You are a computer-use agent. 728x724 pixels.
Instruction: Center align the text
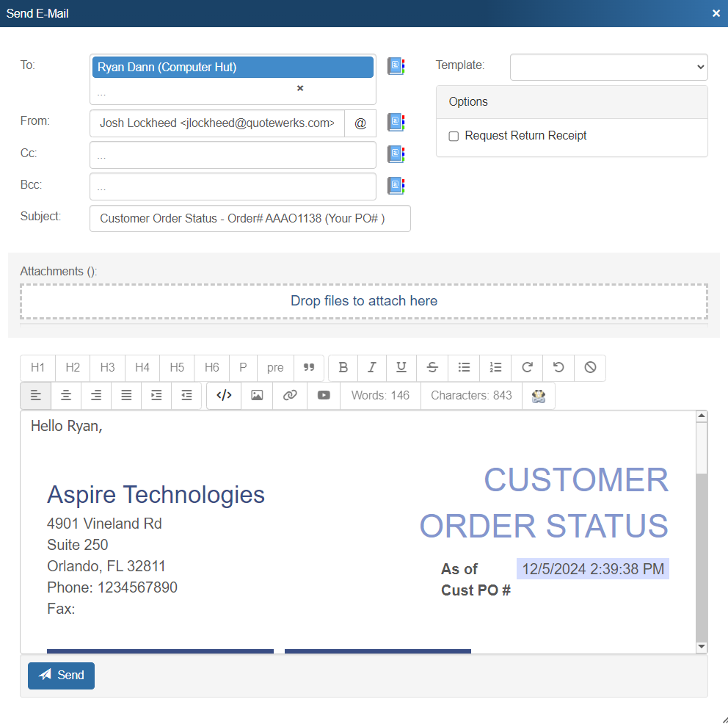point(66,395)
